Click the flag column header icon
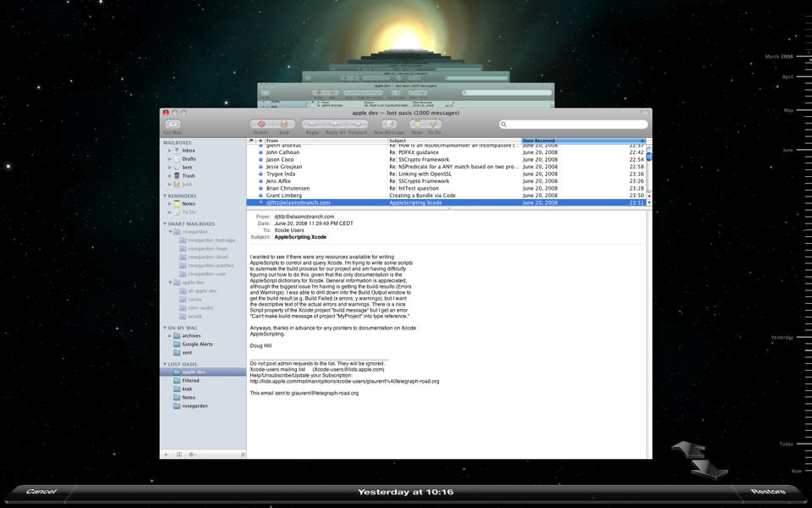 click(x=252, y=141)
